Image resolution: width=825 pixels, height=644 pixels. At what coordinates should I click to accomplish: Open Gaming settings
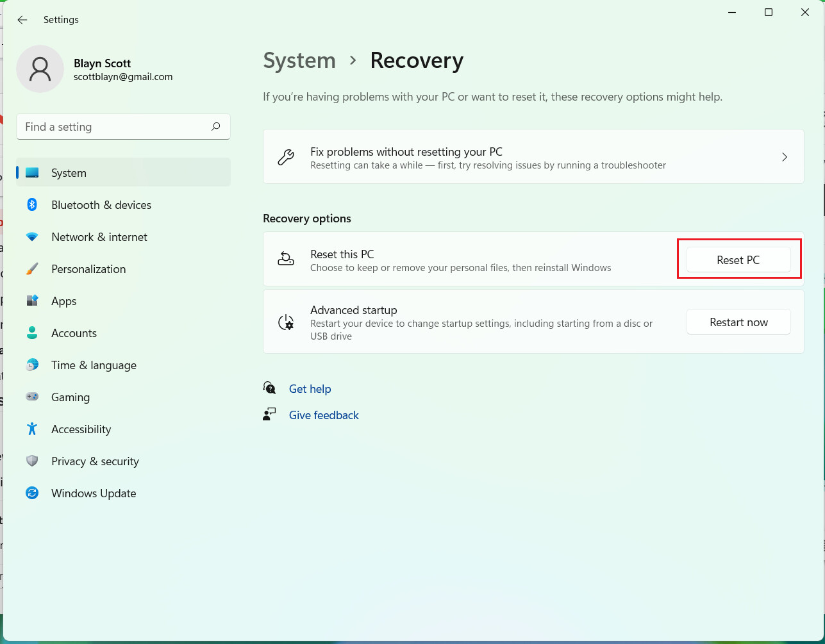(x=123, y=397)
